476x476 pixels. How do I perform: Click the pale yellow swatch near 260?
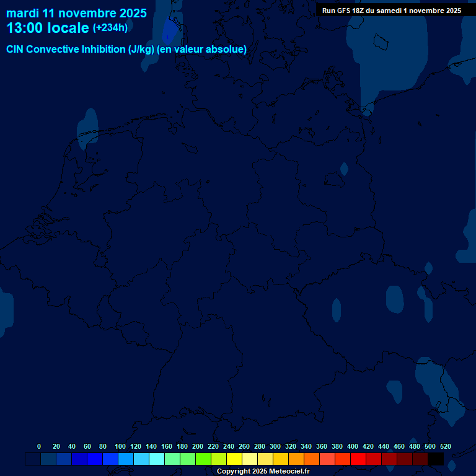point(250,459)
